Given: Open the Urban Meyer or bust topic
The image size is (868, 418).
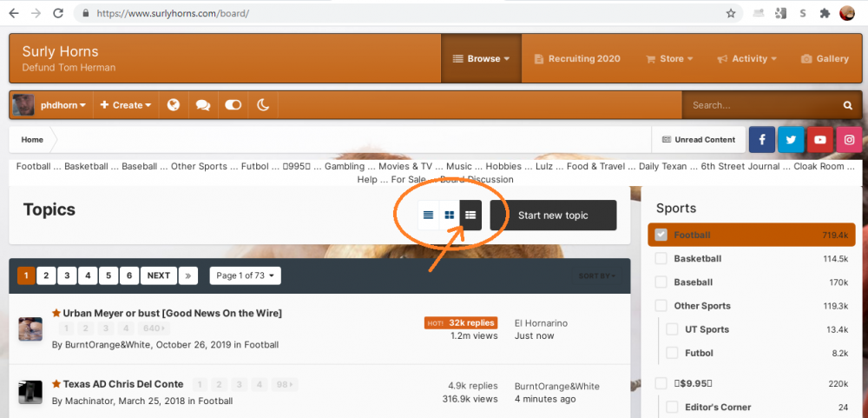Looking at the screenshot, I should 172,313.
